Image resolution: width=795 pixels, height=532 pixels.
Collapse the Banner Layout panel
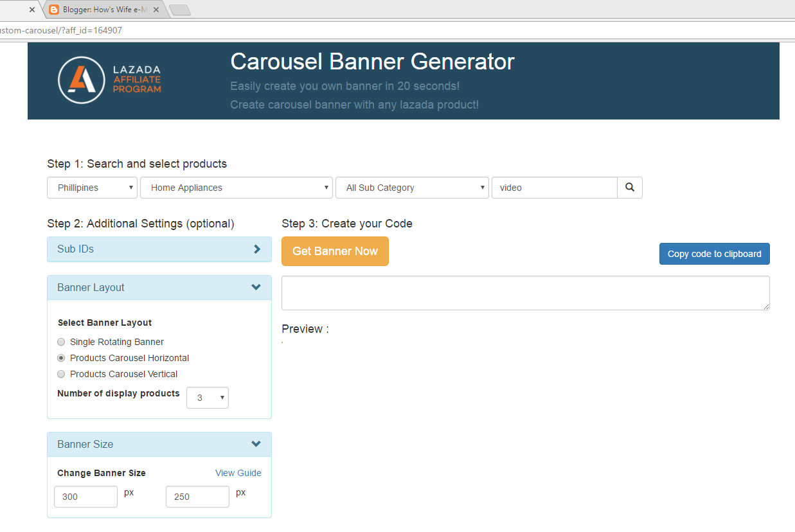pyautogui.click(x=256, y=287)
